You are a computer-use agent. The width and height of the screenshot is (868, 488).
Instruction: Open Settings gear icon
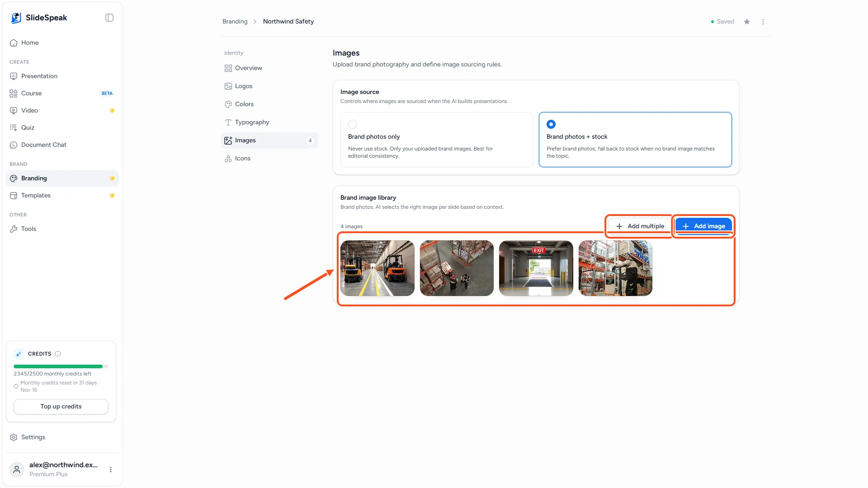[14, 437]
